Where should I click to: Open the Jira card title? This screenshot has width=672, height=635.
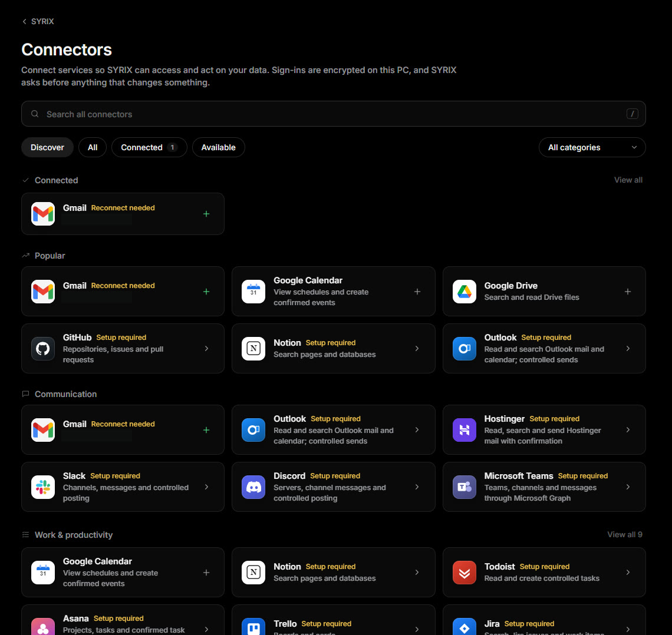492,623
